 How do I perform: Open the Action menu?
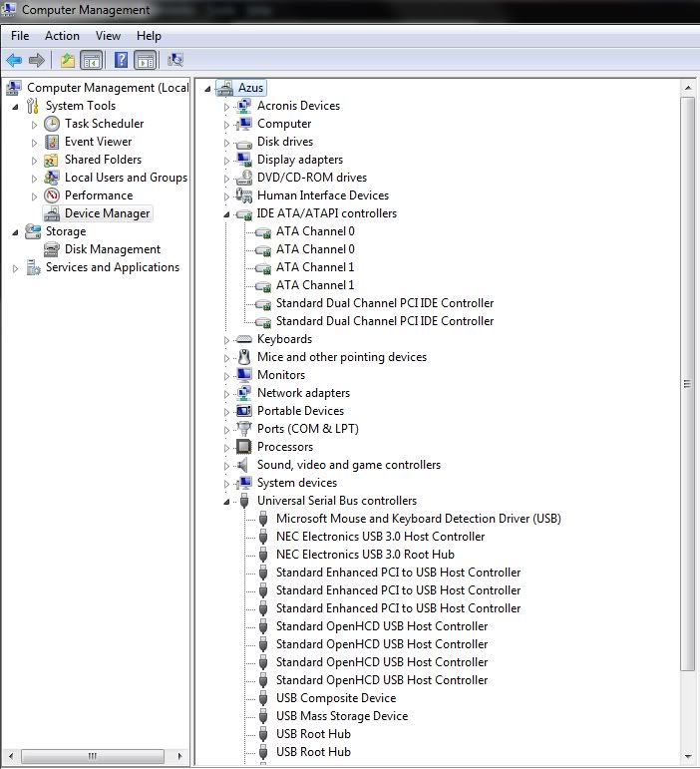pos(62,36)
